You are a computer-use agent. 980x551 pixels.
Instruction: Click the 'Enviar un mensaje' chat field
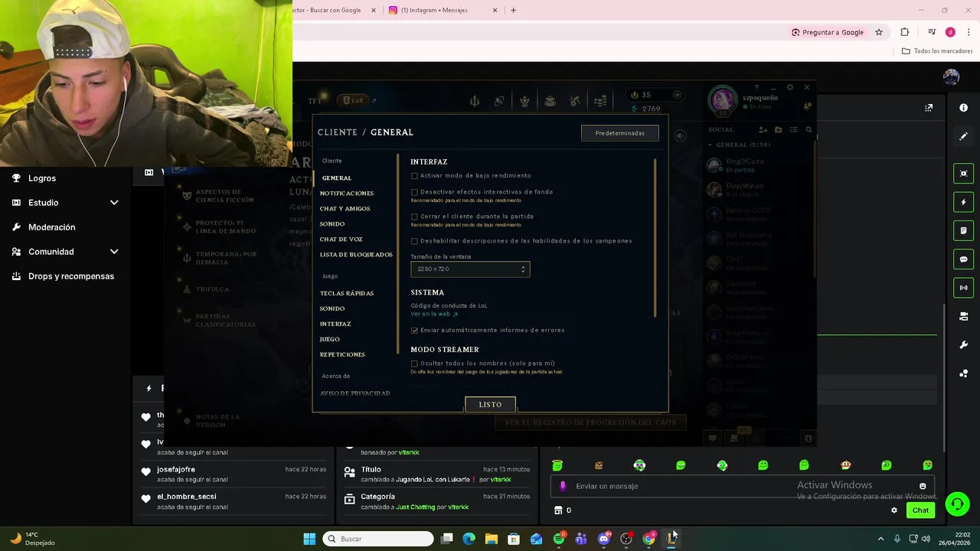coord(741,486)
